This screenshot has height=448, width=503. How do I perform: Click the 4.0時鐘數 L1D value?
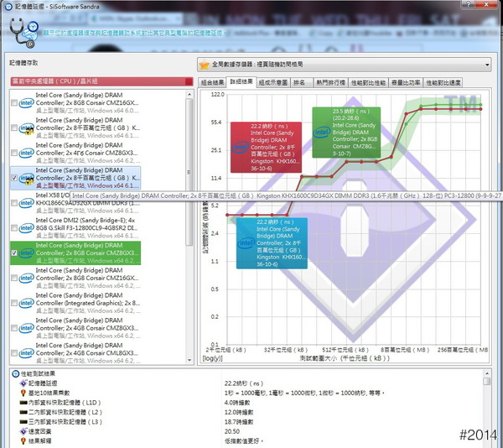point(237,403)
